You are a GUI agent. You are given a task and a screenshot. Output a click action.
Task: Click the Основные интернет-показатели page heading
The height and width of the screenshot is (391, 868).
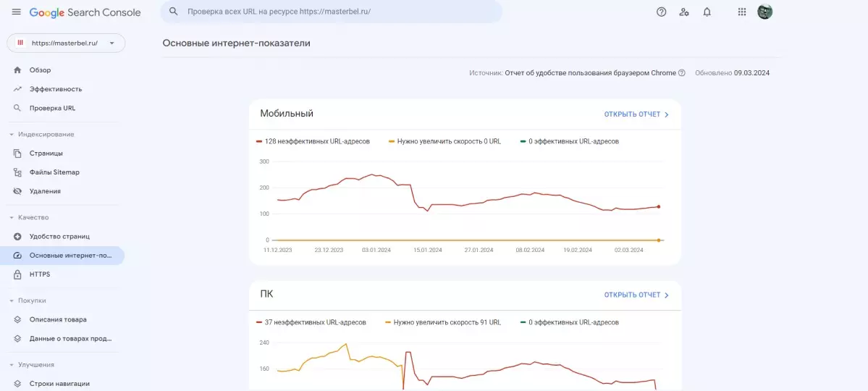(x=237, y=43)
